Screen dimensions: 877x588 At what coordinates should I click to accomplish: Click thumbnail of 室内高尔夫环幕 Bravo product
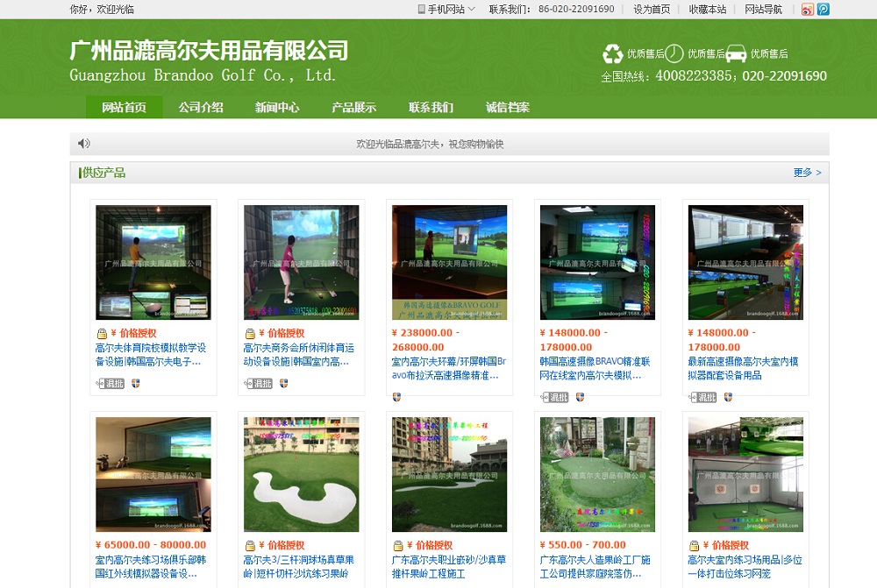point(450,262)
